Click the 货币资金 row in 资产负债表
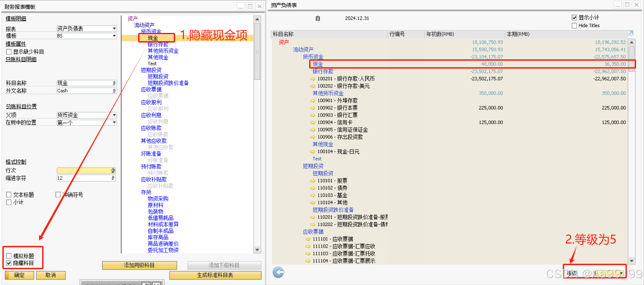Screen dimensions: 644x285 point(449,57)
